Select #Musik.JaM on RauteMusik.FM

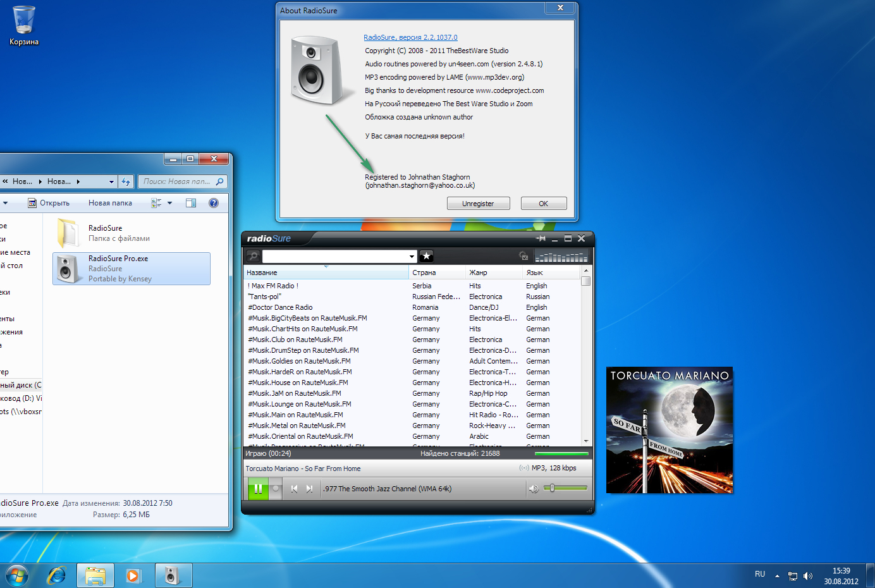pyautogui.click(x=412, y=393)
